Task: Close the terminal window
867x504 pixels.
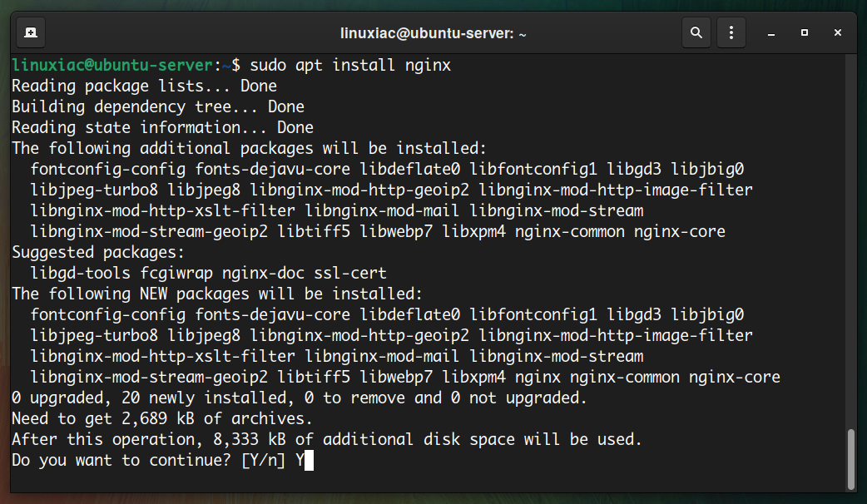Action: pyautogui.click(x=838, y=32)
